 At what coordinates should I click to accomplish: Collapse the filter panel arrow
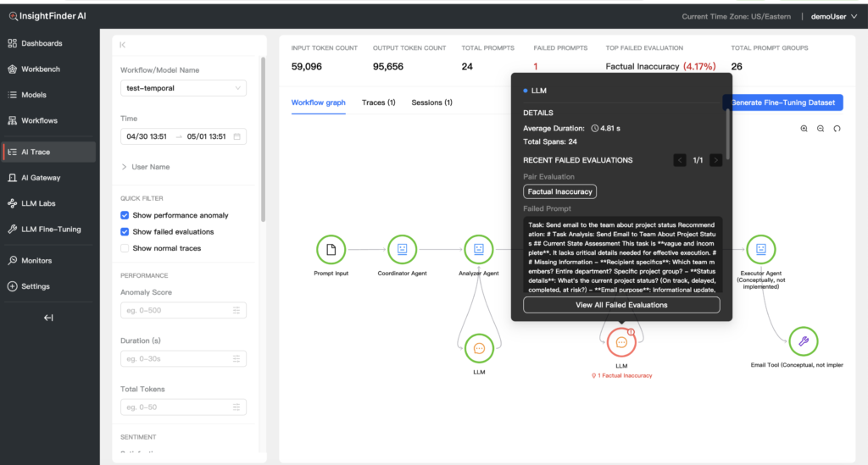tap(123, 45)
